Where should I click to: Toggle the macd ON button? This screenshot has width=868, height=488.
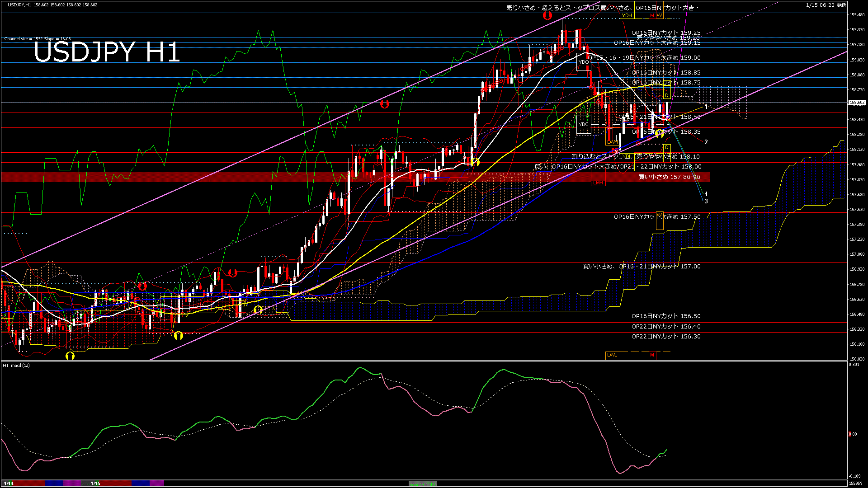(x=423, y=484)
